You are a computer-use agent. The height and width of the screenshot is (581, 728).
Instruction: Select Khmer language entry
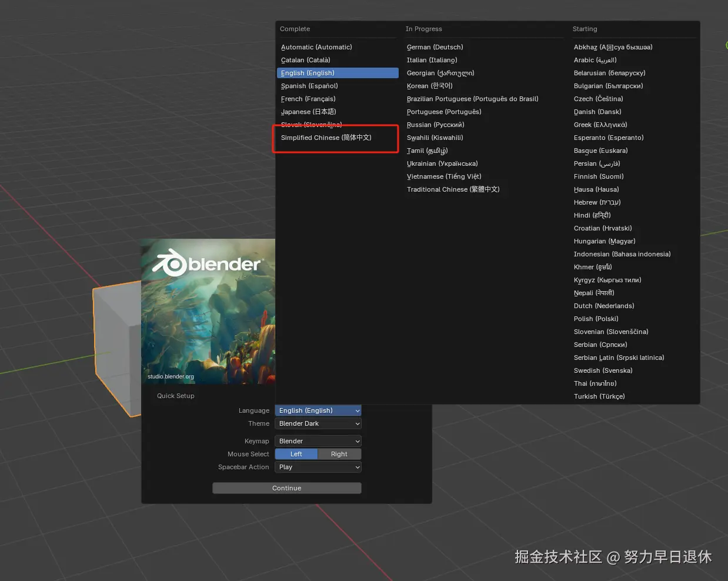(x=634, y=267)
